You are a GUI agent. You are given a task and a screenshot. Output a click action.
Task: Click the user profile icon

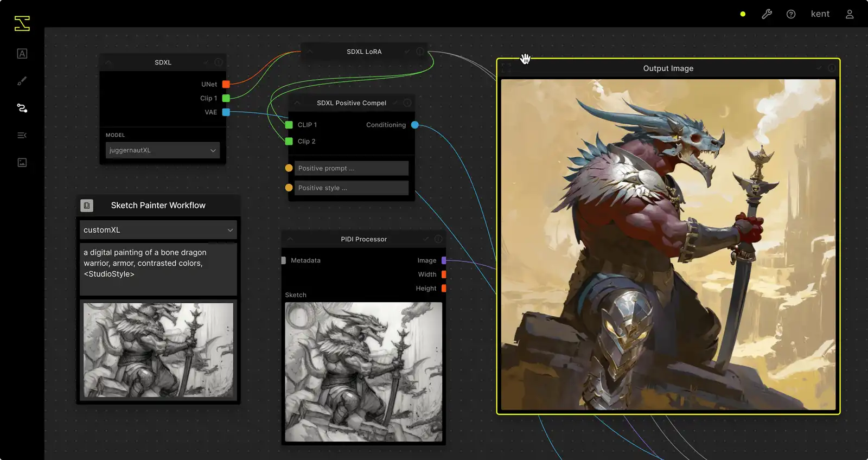click(x=850, y=14)
